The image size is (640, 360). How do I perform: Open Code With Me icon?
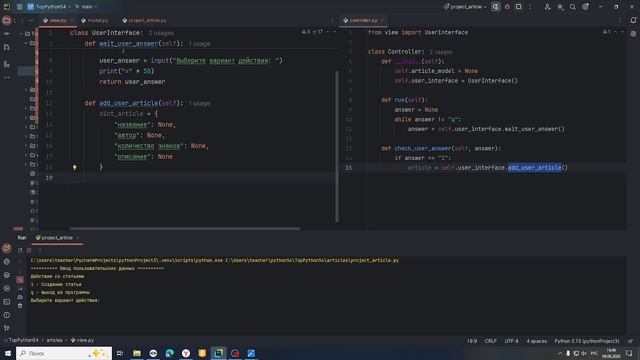547,7
